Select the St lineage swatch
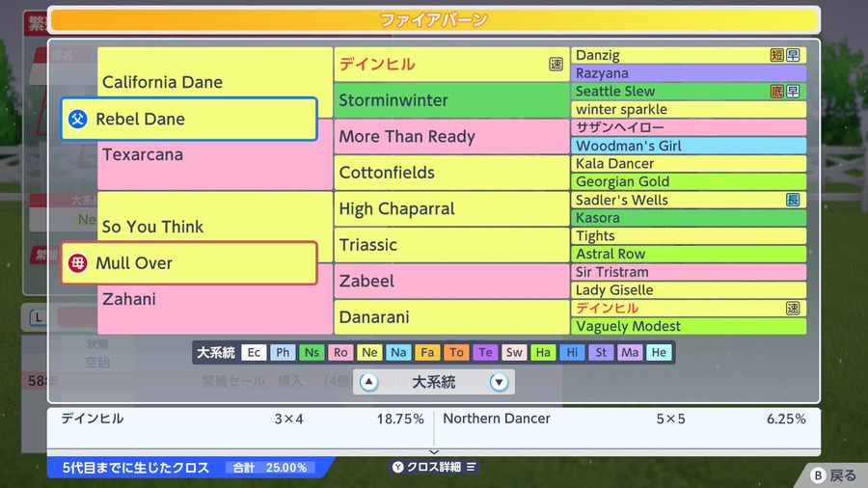 [x=601, y=352]
